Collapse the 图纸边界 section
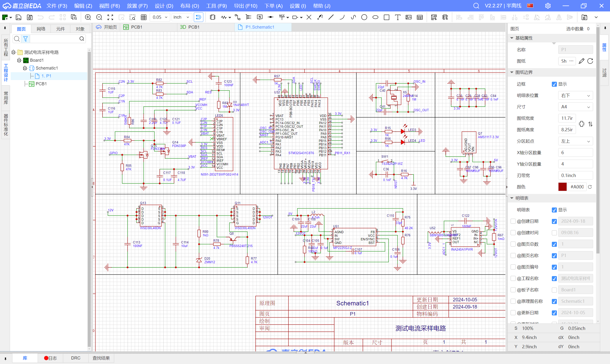This screenshot has width=610, height=364. 512,72
